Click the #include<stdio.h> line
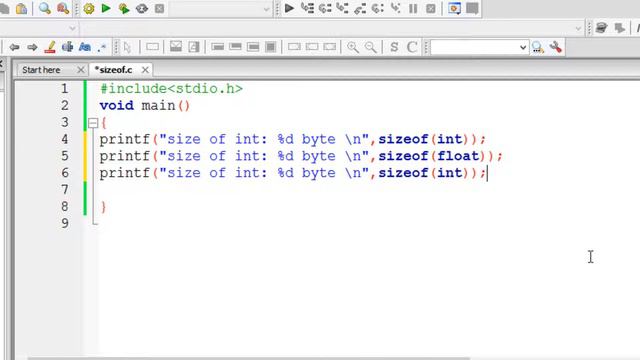The height and width of the screenshot is (360, 640). pos(171,89)
